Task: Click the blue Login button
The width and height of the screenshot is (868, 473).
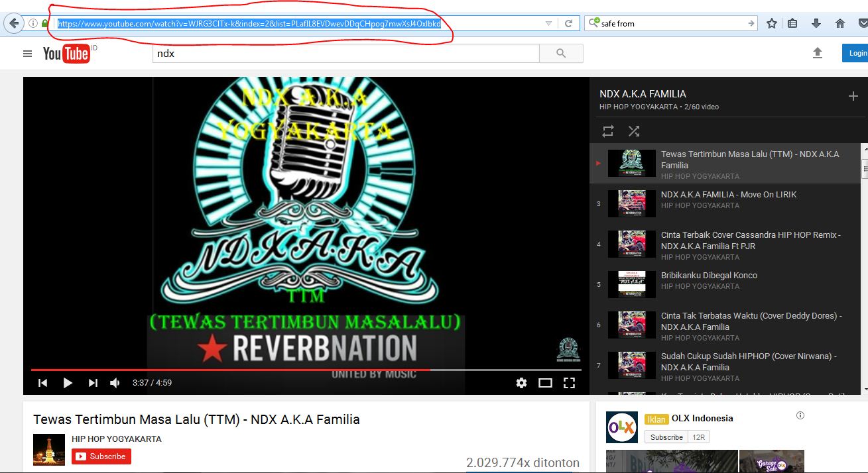Action: click(857, 53)
